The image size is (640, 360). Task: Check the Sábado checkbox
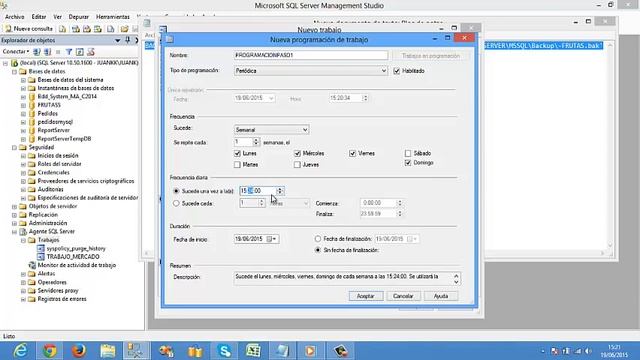tap(408, 153)
